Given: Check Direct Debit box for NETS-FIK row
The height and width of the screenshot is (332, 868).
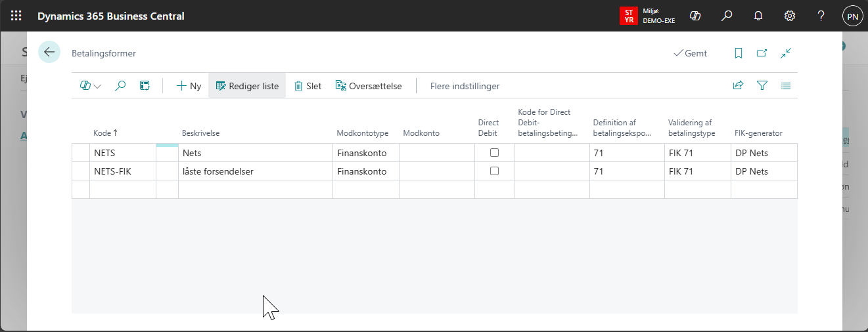Looking at the screenshot, I should click(x=494, y=171).
